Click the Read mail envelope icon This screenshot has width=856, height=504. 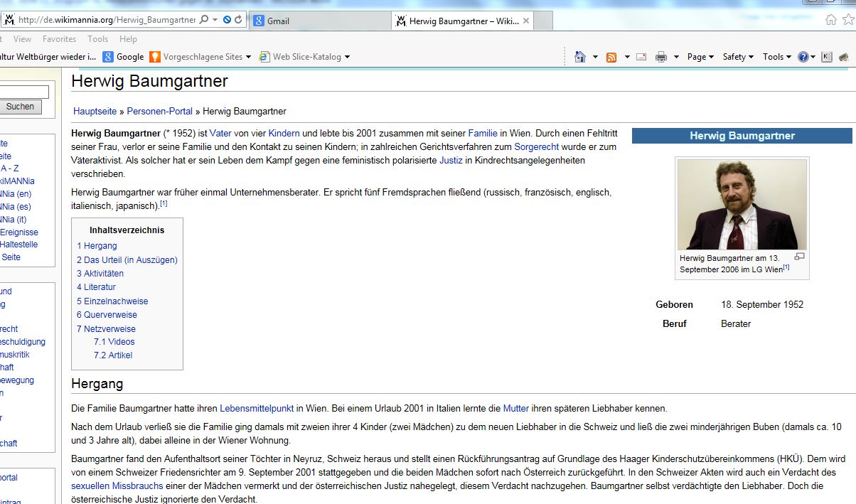click(641, 57)
